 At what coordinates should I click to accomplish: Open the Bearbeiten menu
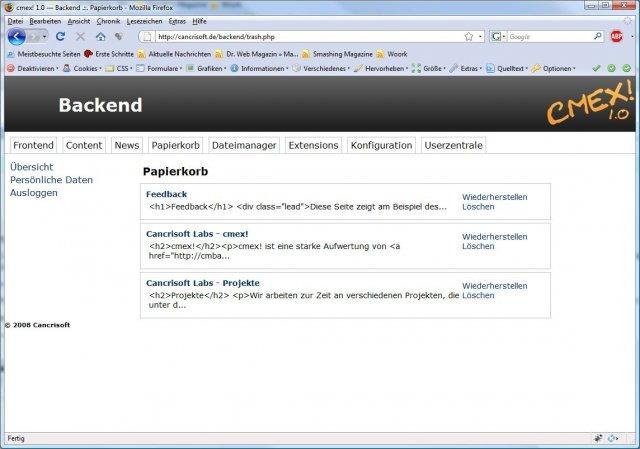(x=45, y=21)
